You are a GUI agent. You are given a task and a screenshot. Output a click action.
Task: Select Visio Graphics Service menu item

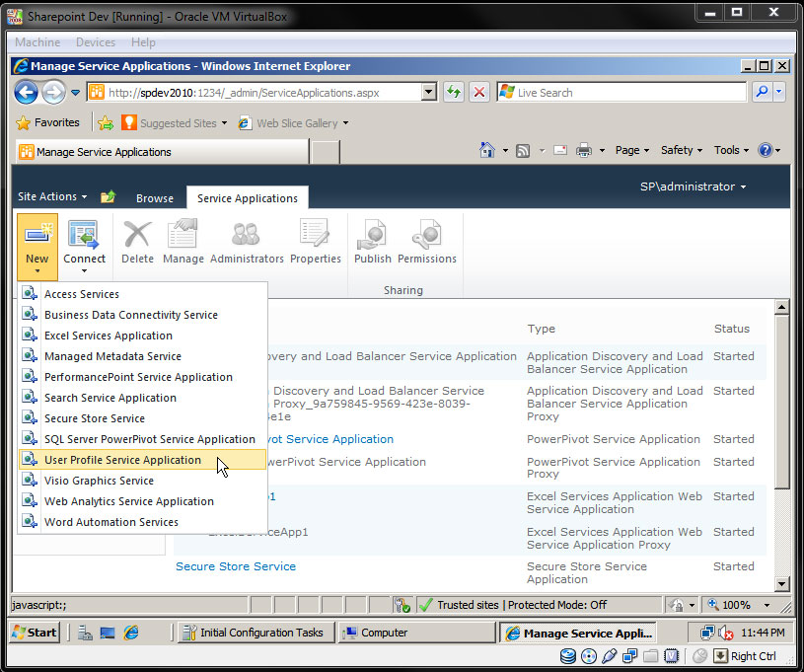click(x=142, y=481)
